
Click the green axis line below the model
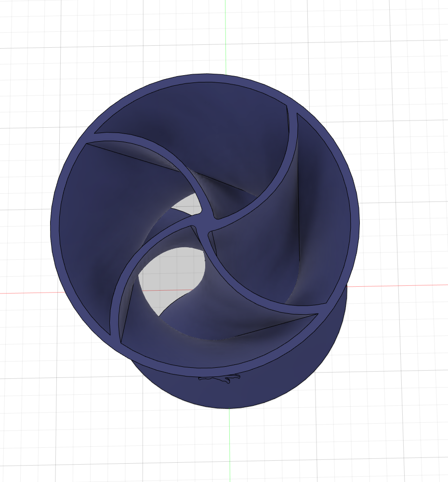tap(229, 443)
